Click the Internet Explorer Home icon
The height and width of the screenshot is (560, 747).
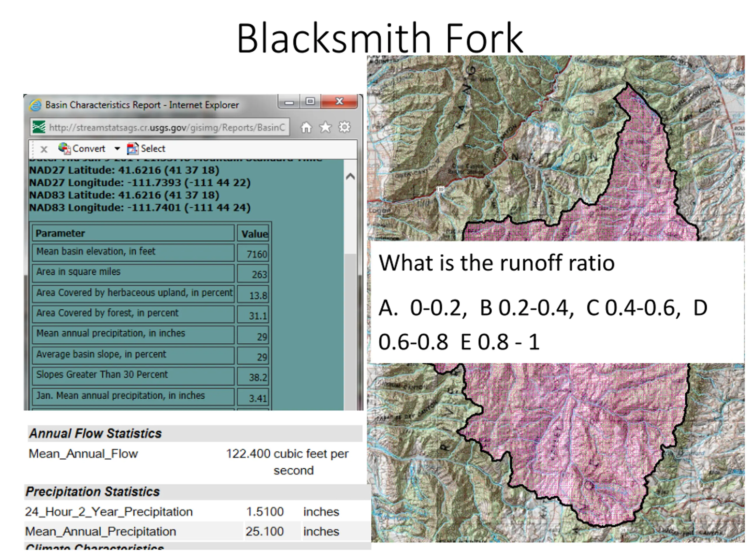(306, 127)
